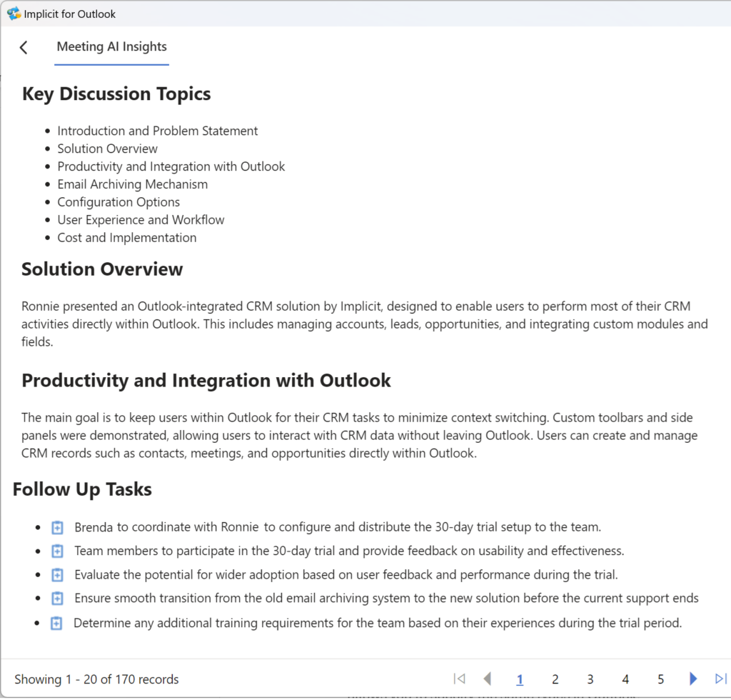The width and height of the screenshot is (731, 700).
Task: Open the Meeting AI Insights tab
Action: coord(112,47)
